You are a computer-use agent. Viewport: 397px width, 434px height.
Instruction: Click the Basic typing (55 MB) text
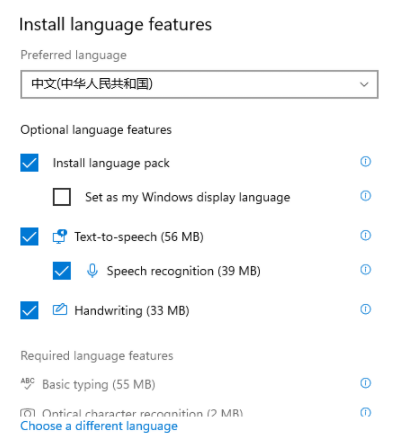coord(99,385)
